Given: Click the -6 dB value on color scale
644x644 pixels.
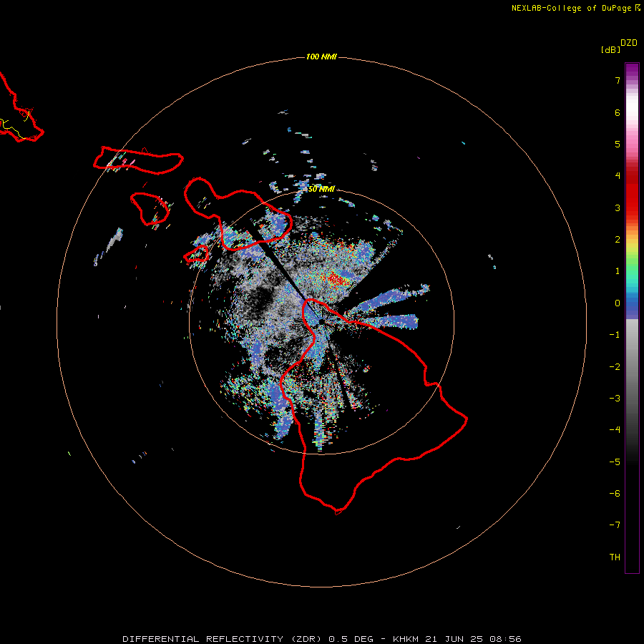Looking at the screenshot, I should click(x=615, y=494).
